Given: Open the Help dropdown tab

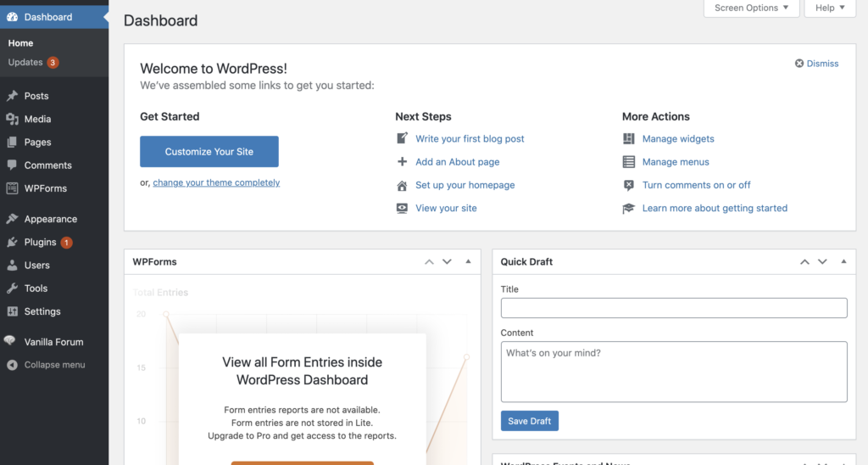Looking at the screenshot, I should (830, 8).
